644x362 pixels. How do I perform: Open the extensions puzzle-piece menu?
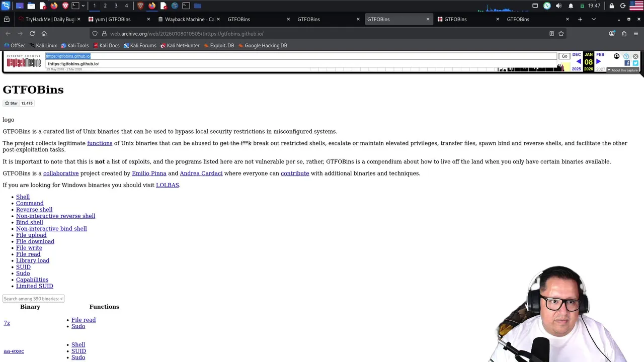pyautogui.click(x=624, y=34)
